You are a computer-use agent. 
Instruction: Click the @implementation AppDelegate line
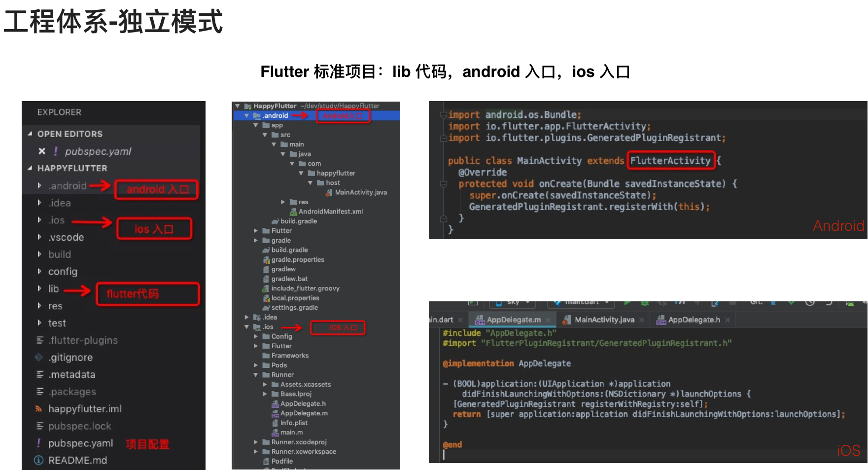click(507, 363)
